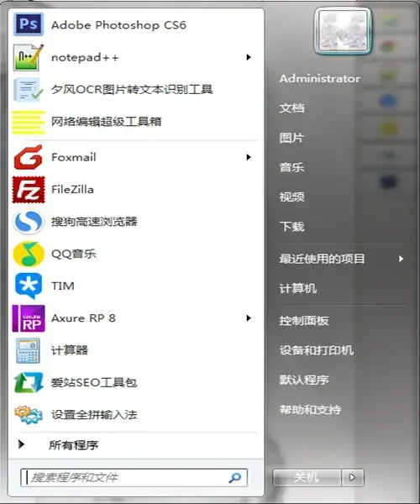Image resolution: width=420 pixels, height=504 pixels.
Task: Open 计算机 from the right pane
Action: tap(298, 288)
